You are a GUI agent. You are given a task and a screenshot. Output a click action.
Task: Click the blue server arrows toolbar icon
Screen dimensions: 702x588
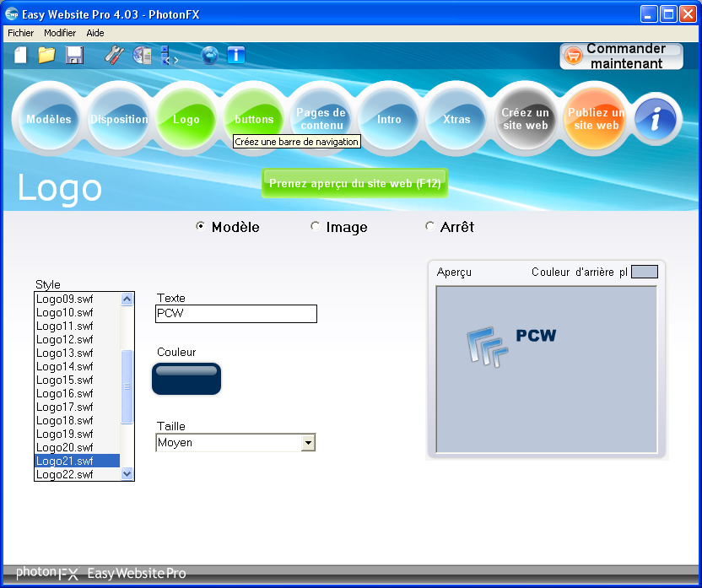[x=169, y=56]
